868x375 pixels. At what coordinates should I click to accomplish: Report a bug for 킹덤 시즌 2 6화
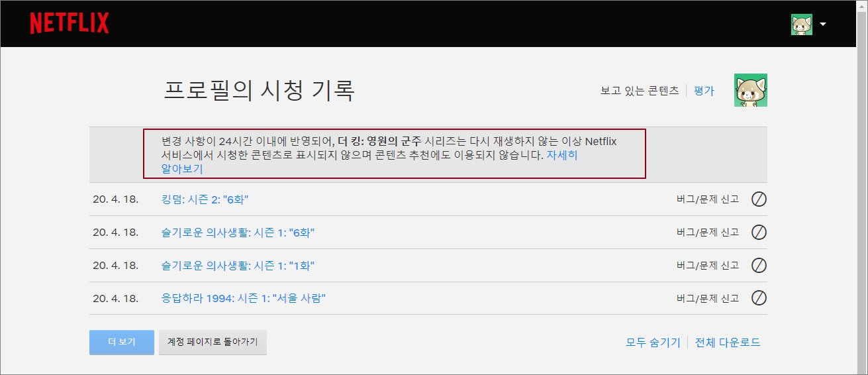coord(708,199)
